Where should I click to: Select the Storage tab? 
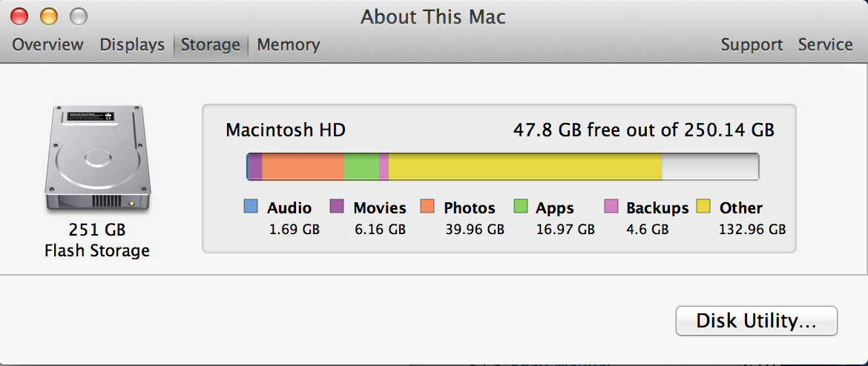tap(211, 44)
